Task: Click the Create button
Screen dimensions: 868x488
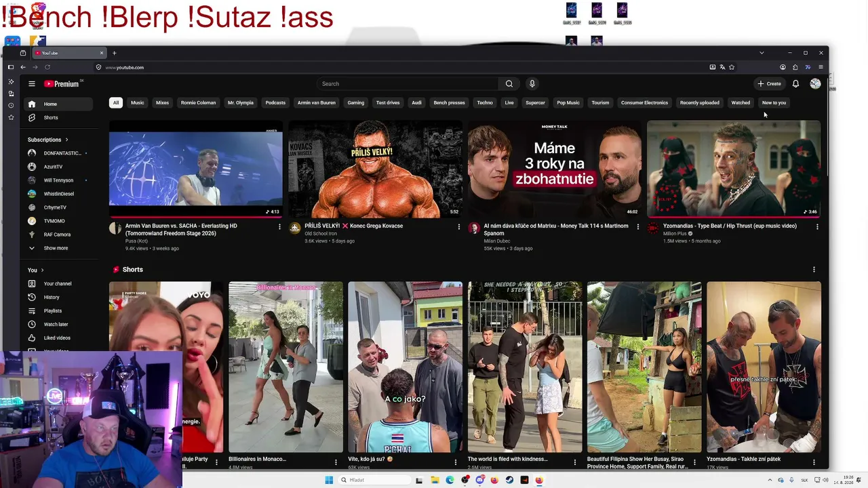Action: click(x=769, y=84)
